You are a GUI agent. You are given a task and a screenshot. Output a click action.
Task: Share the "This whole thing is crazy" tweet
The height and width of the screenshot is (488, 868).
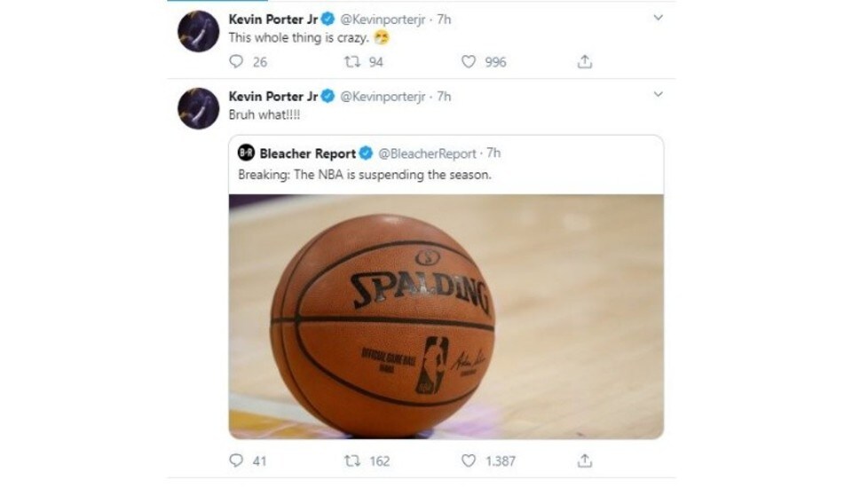pyautogui.click(x=585, y=61)
